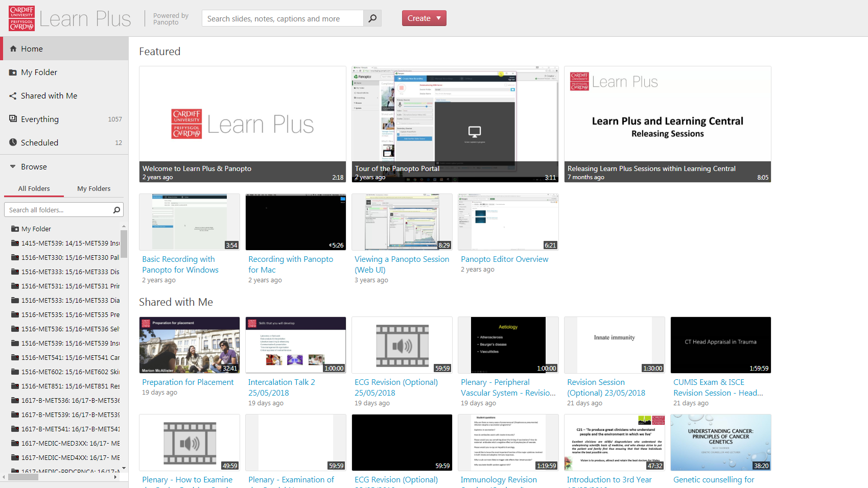Click the Home house icon

click(x=13, y=48)
